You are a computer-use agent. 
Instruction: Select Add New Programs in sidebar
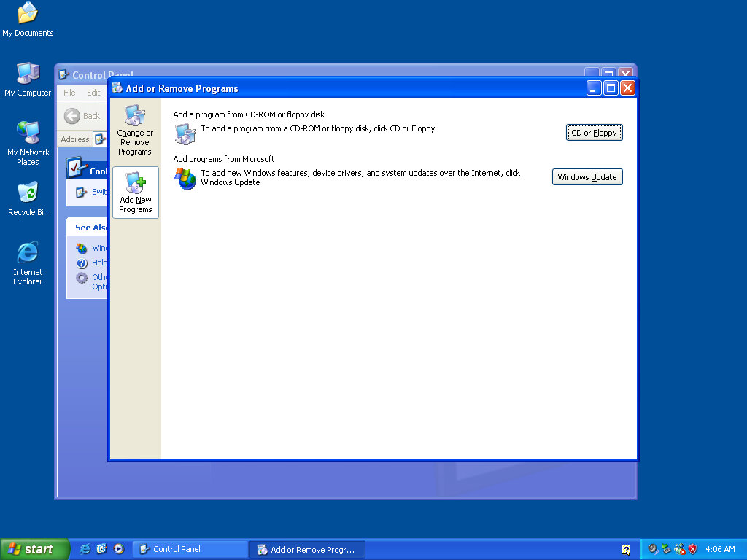pyautogui.click(x=135, y=192)
